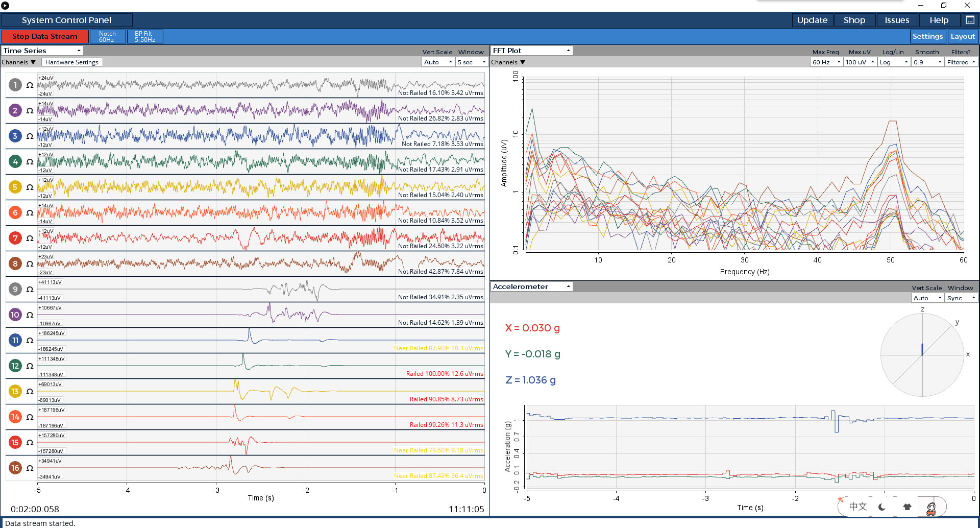Click the BP Filt 5-50Hz filter button

point(145,36)
